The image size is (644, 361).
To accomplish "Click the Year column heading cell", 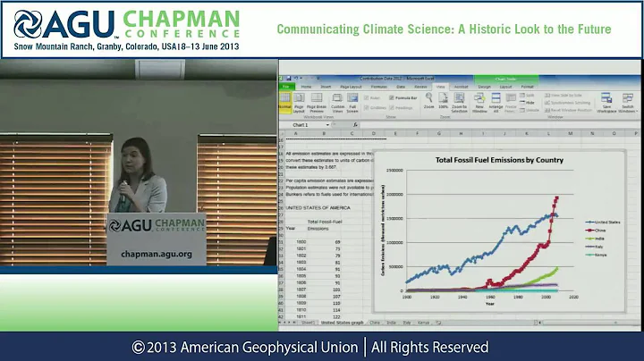I will [x=291, y=228].
